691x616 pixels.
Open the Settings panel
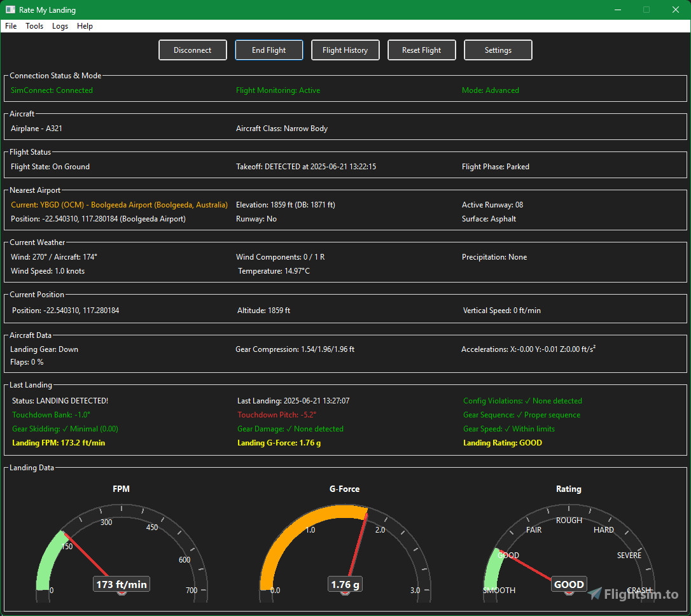(x=498, y=50)
